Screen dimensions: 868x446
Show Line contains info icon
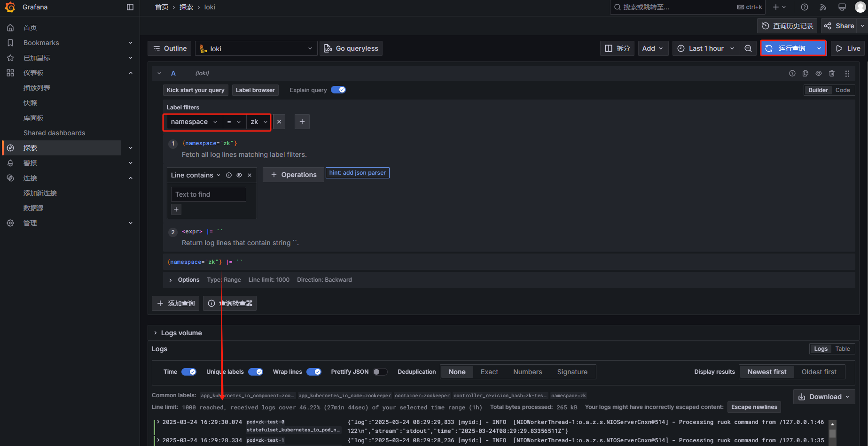point(229,175)
